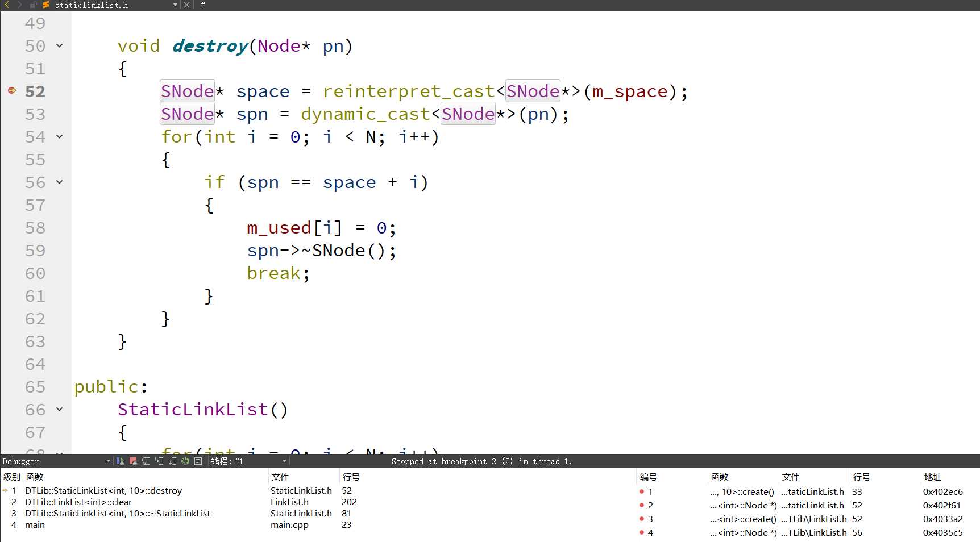Click main.cpp in the stack file column
Image resolution: width=980 pixels, height=542 pixels.
coord(289,525)
